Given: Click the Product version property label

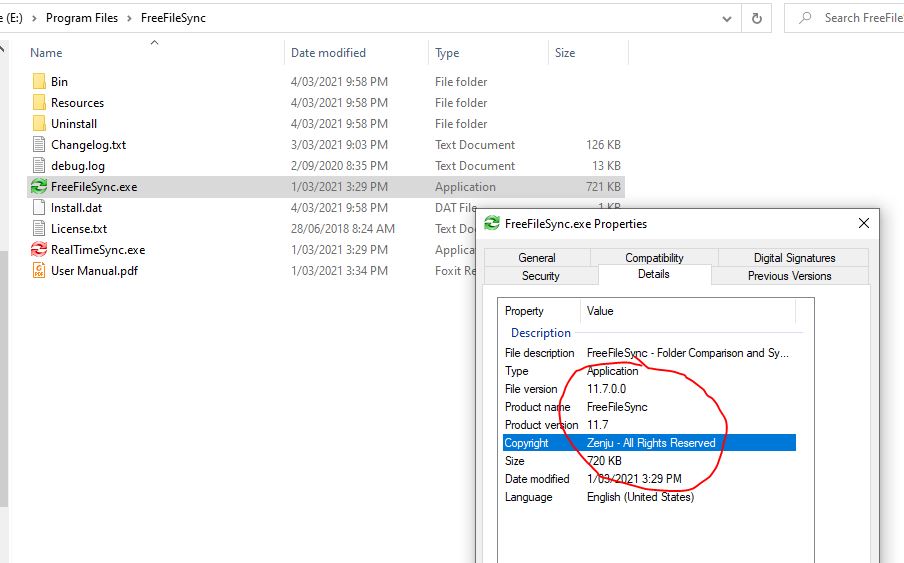Looking at the screenshot, I should tap(541, 425).
